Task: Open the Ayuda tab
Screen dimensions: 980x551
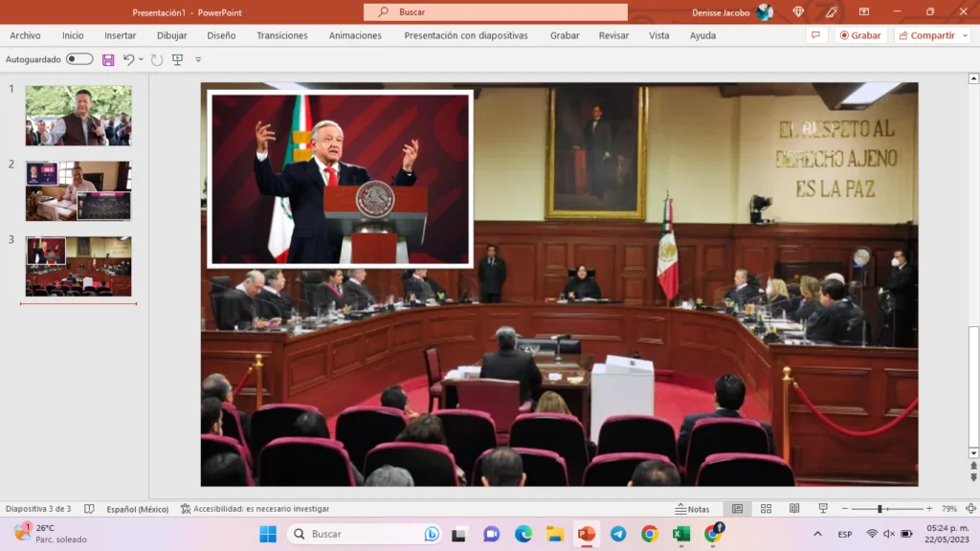Action: pos(702,35)
